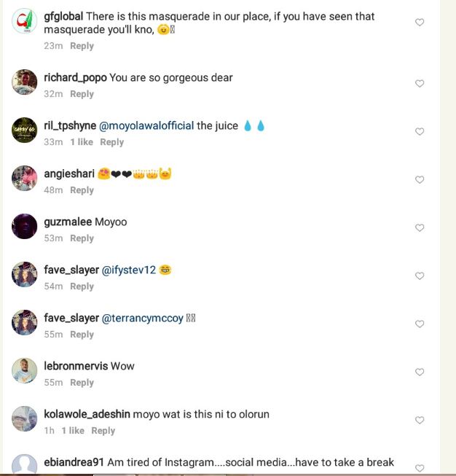View richard_popo's avatar
Viewport: 456px width, 476px height.
(x=25, y=82)
